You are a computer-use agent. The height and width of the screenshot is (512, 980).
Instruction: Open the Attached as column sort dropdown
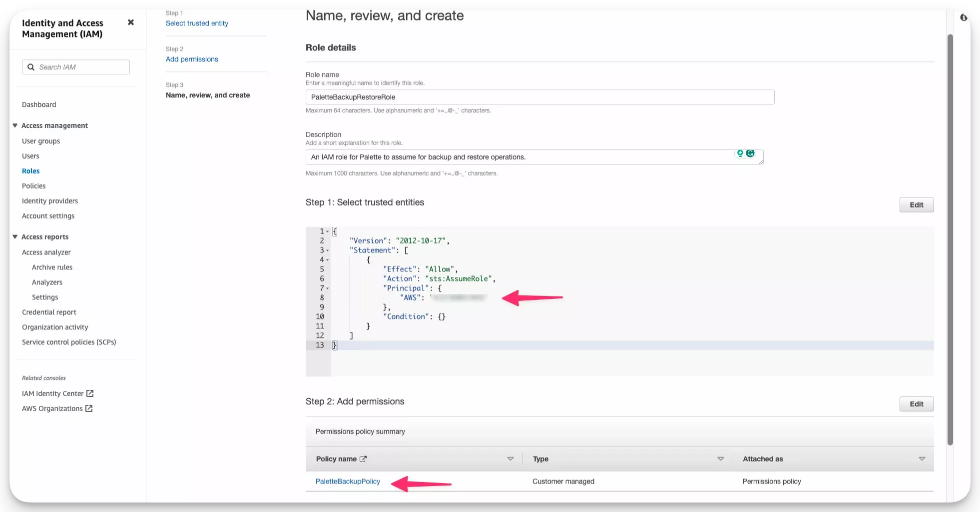[x=922, y=459]
